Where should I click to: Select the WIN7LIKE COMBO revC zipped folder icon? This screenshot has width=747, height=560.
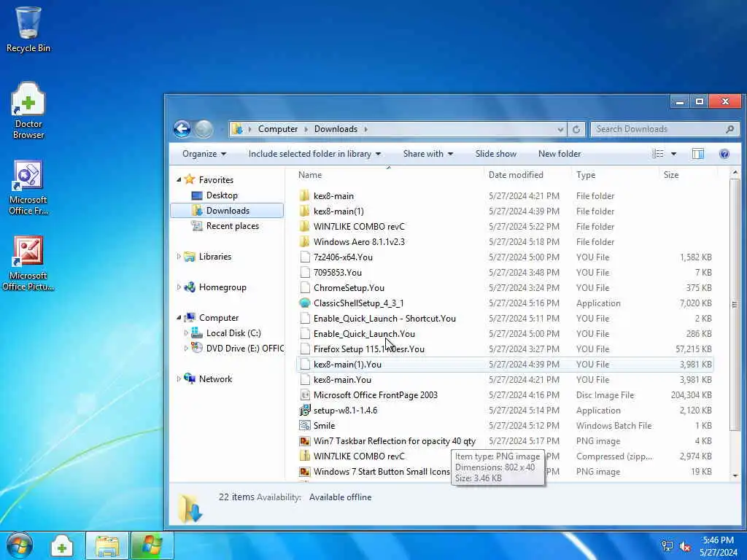click(x=305, y=456)
